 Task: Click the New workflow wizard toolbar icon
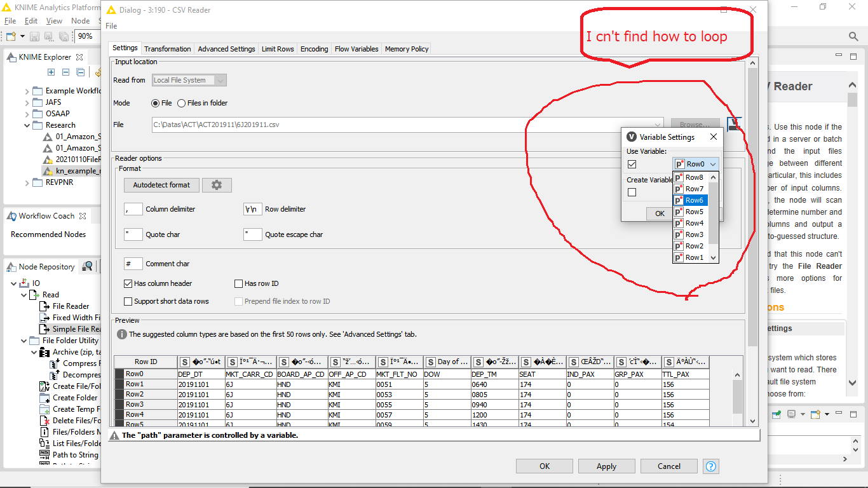(10, 37)
